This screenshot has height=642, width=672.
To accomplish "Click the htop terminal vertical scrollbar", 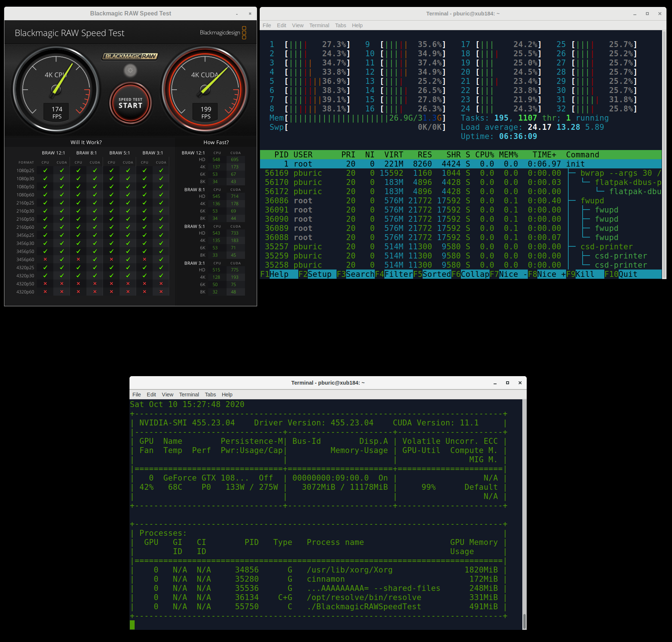I will pos(664,154).
